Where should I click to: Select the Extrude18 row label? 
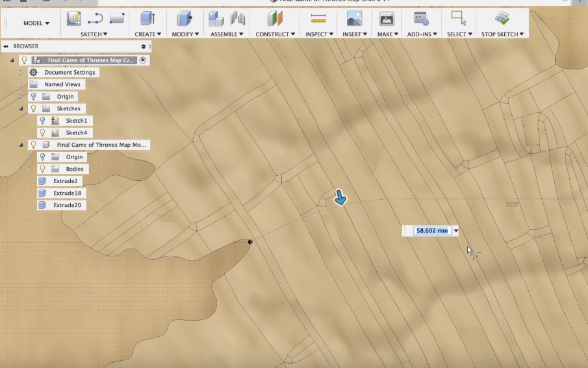[x=67, y=193]
